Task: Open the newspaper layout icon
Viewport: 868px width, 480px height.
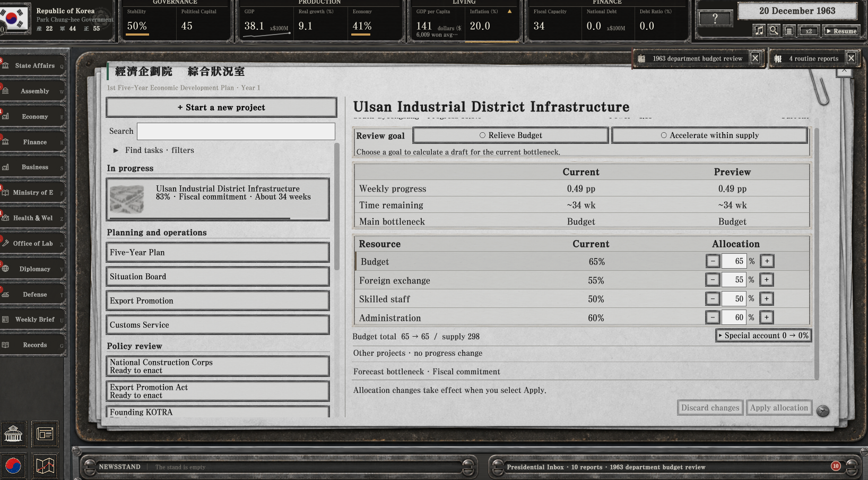Action: point(45,435)
